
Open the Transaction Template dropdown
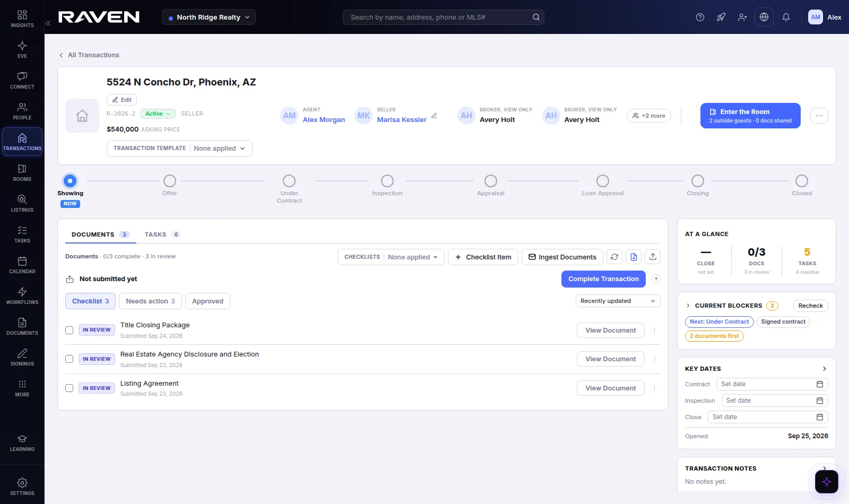pyautogui.click(x=179, y=149)
